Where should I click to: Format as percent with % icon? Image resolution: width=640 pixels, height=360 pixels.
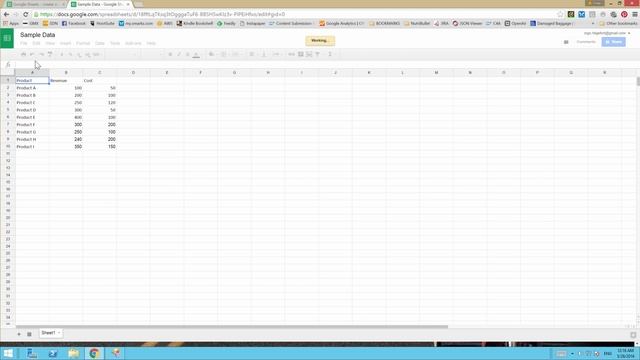point(70,54)
